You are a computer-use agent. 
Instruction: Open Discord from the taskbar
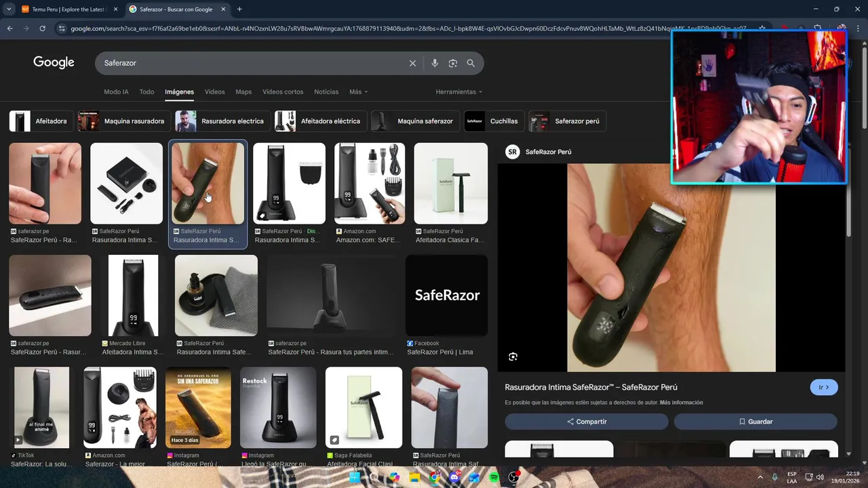[454, 477]
